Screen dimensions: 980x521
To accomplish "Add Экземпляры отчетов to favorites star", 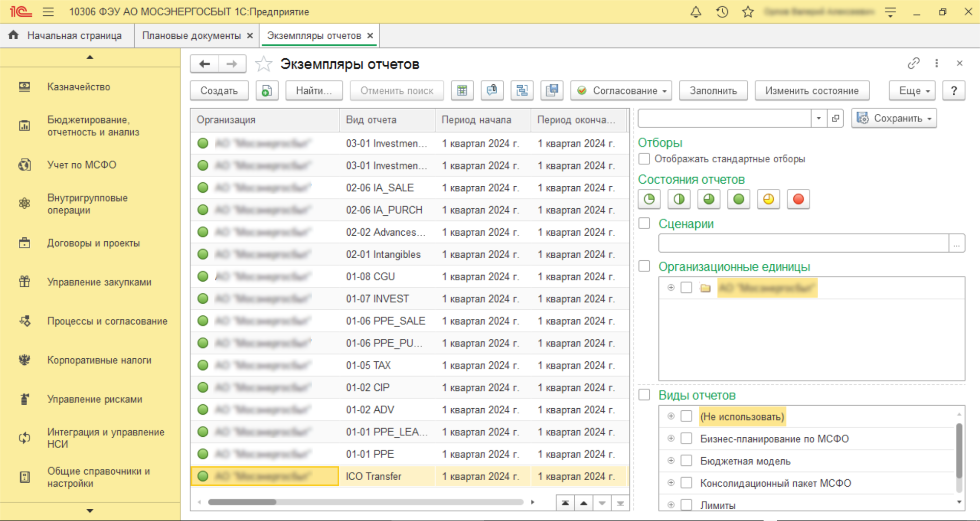I will pyautogui.click(x=264, y=64).
